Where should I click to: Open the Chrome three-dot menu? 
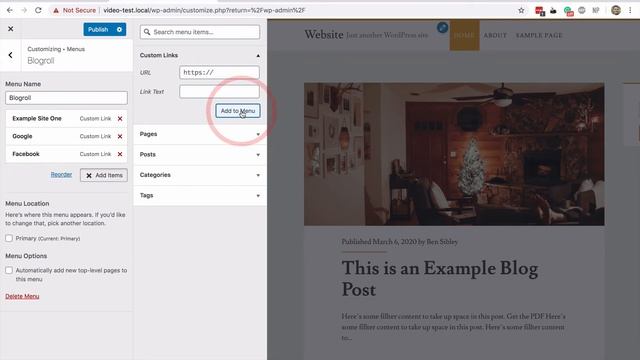tap(630, 11)
